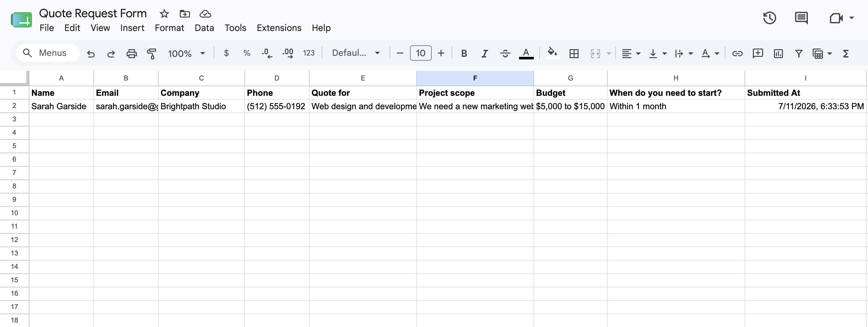Start a meeting with camera icon
Viewport: 868px width, 327px height.
click(836, 18)
